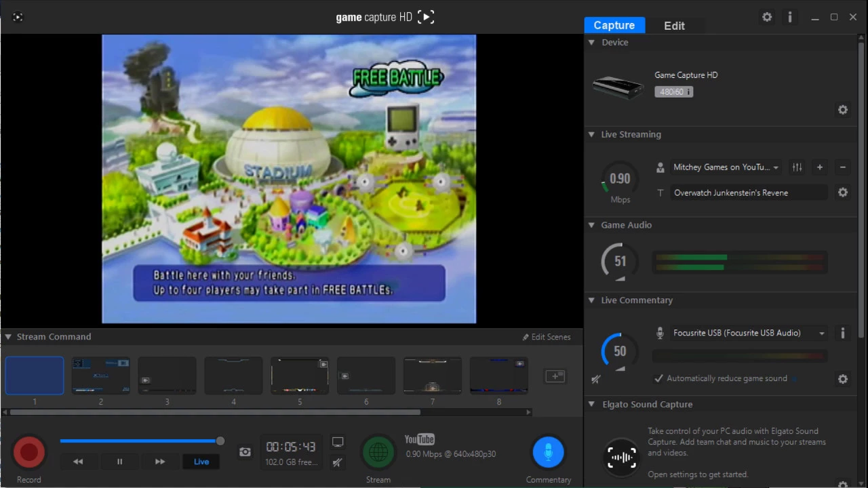Fast forward the playback
The image size is (868, 488).
pyautogui.click(x=160, y=462)
